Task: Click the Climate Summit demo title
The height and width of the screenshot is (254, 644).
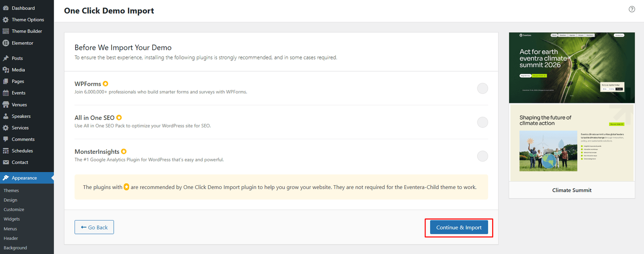Action: point(572,190)
